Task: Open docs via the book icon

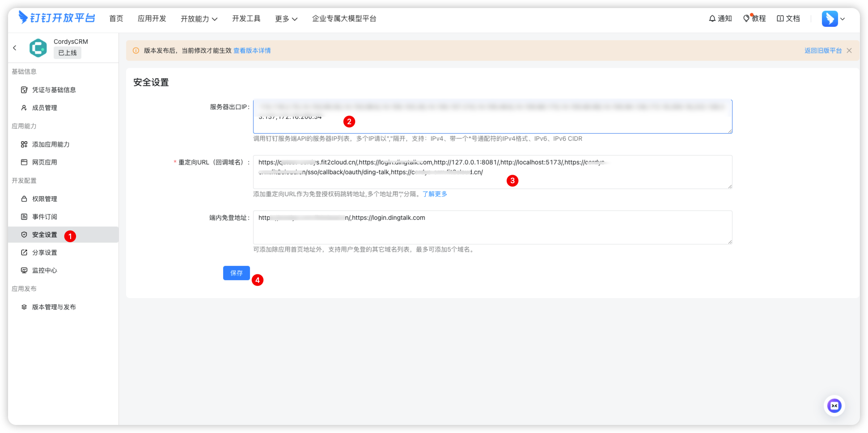Action: [780, 18]
